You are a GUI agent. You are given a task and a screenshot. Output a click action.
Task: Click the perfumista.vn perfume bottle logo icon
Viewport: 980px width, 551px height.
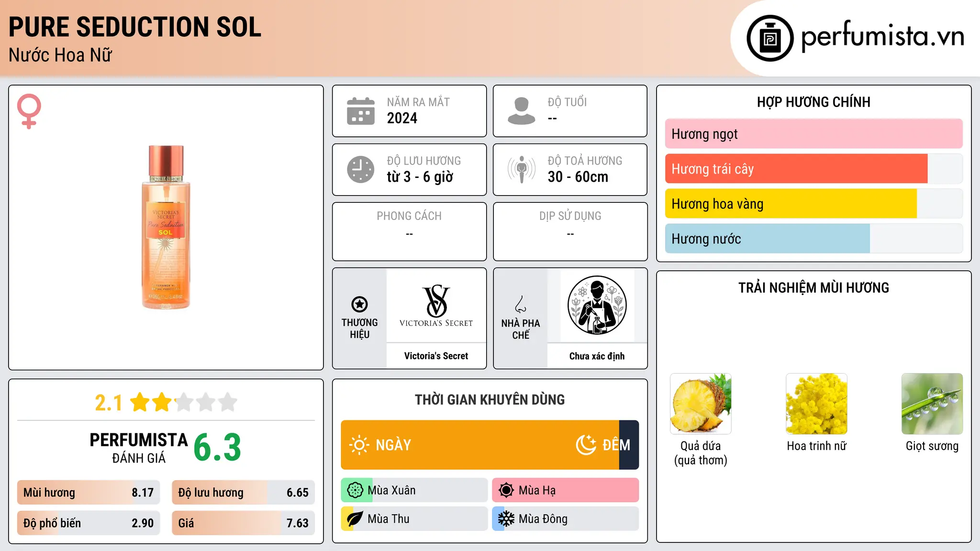770,38
